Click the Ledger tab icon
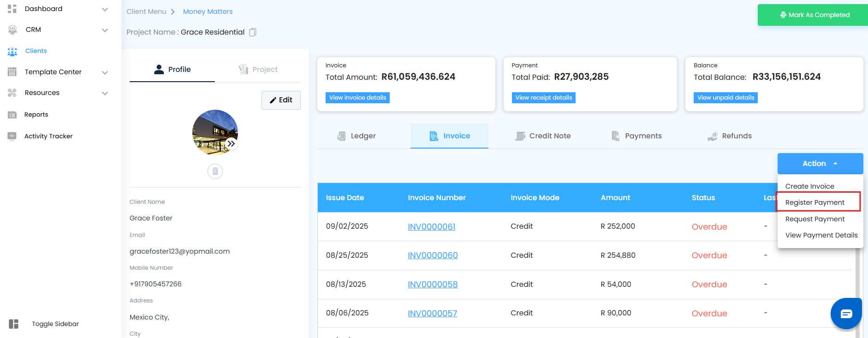Screen dimensions: 868x338 click(342, 136)
